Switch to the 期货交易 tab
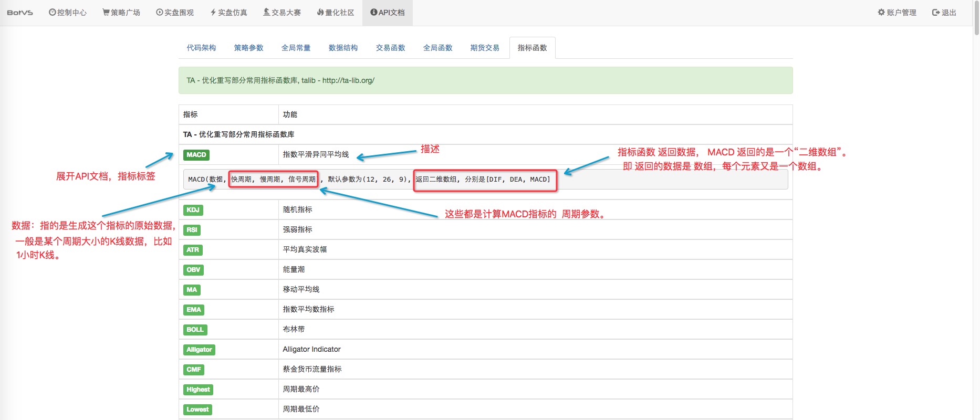The height and width of the screenshot is (420, 980). point(485,48)
